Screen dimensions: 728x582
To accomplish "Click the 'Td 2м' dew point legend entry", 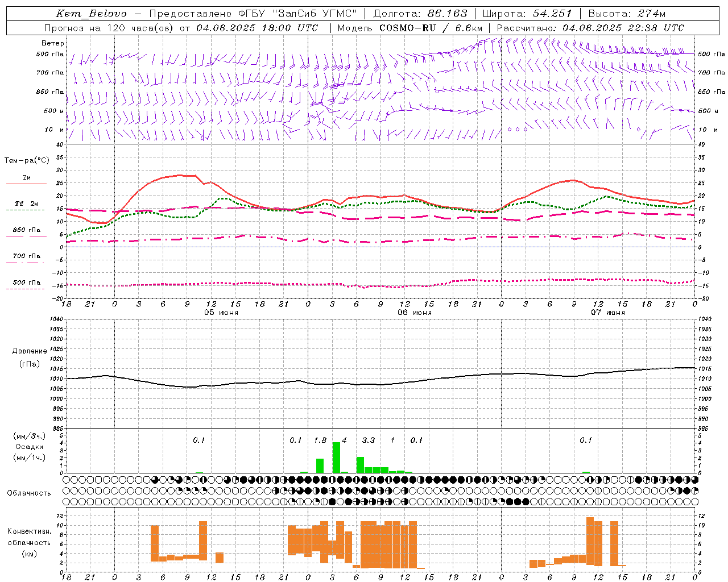I will coord(26,203).
